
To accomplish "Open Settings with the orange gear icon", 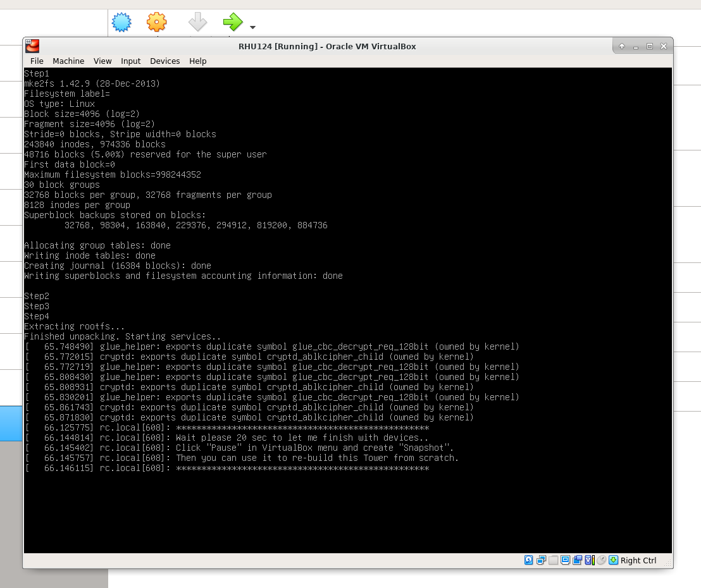I will point(156,22).
